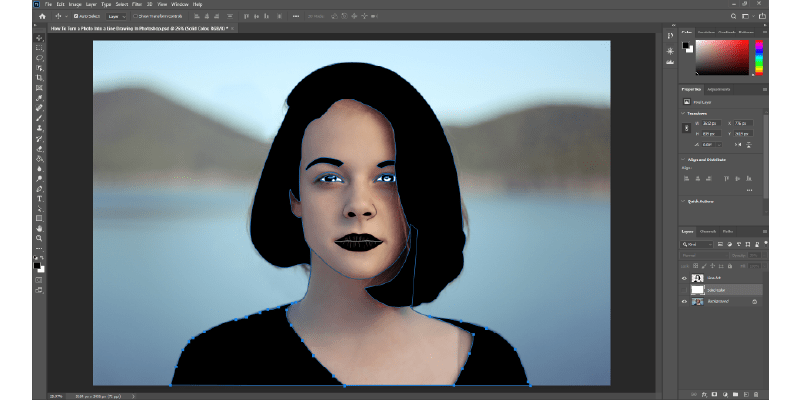The image size is (800, 400).
Task: Select the Crop tool
Action: click(x=39, y=78)
